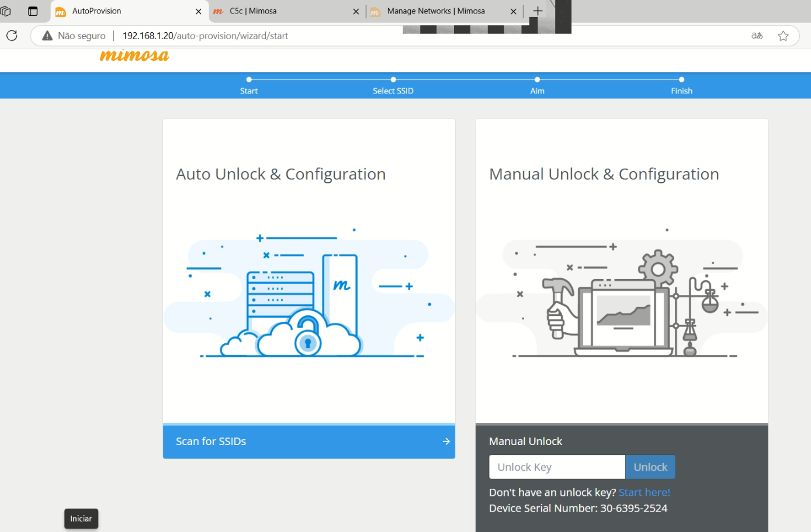Open the translate icon in address bar
The height and width of the screenshot is (532, 811).
pyautogui.click(x=757, y=36)
